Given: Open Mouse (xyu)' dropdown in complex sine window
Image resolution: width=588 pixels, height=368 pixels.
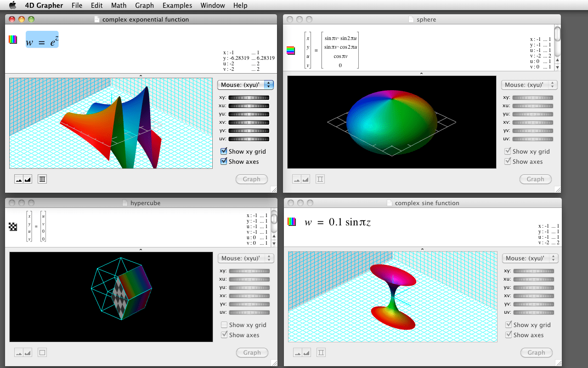Looking at the screenshot, I should coord(530,258).
